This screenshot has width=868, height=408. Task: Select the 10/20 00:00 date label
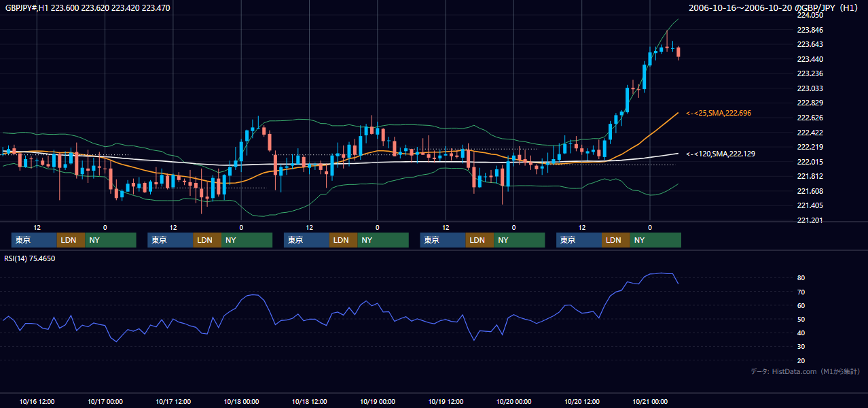point(514,401)
